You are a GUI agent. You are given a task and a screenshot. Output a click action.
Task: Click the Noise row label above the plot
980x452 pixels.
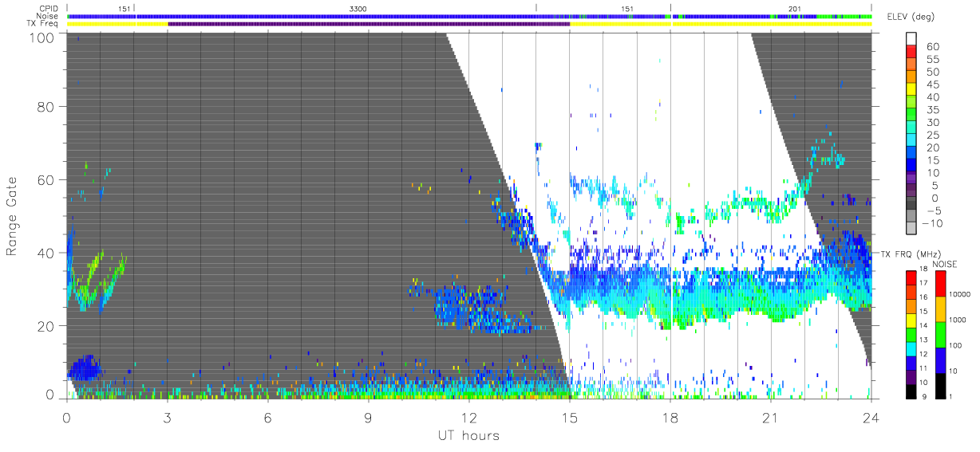[x=46, y=16]
